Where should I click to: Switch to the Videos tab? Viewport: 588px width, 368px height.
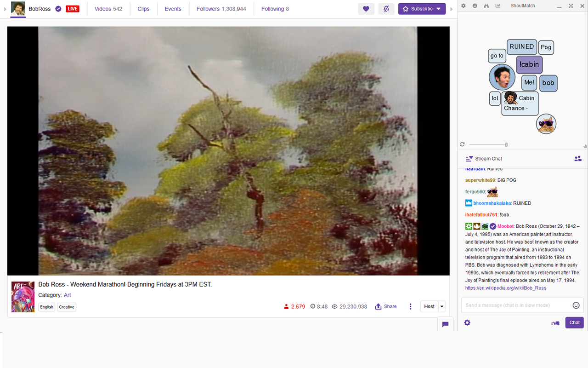pyautogui.click(x=108, y=9)
